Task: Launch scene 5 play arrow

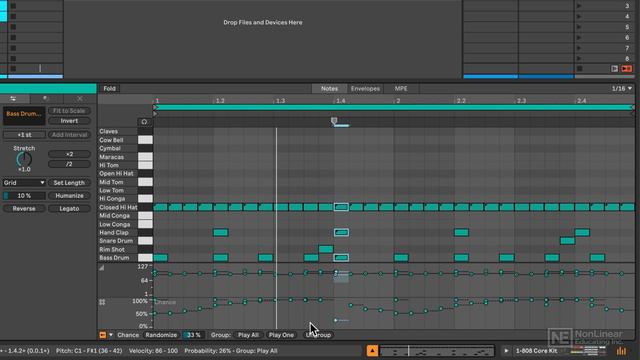Action: coord(578,27)
